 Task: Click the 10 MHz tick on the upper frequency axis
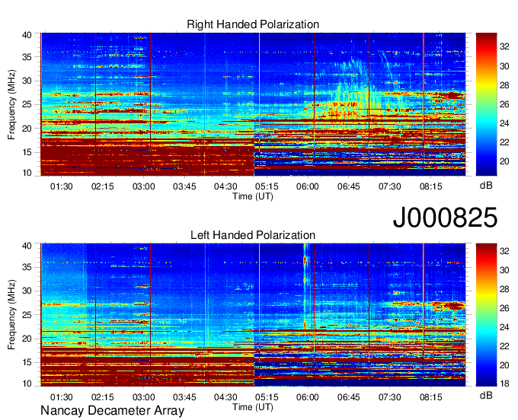coord(27,173)
